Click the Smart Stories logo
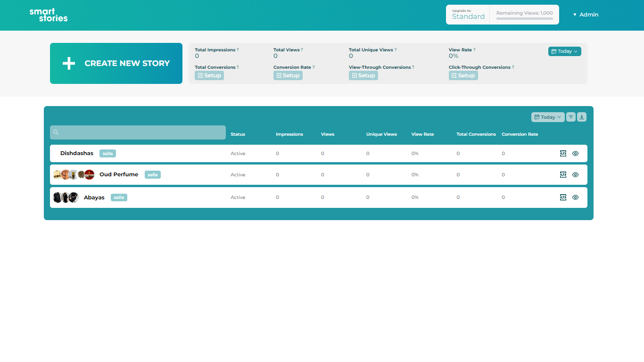This screenshot has height=362, width=644. [x=49, y=15]
